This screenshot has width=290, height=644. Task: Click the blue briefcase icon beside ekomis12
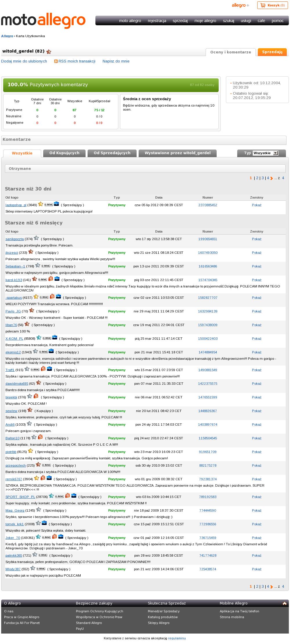(51, 351)
